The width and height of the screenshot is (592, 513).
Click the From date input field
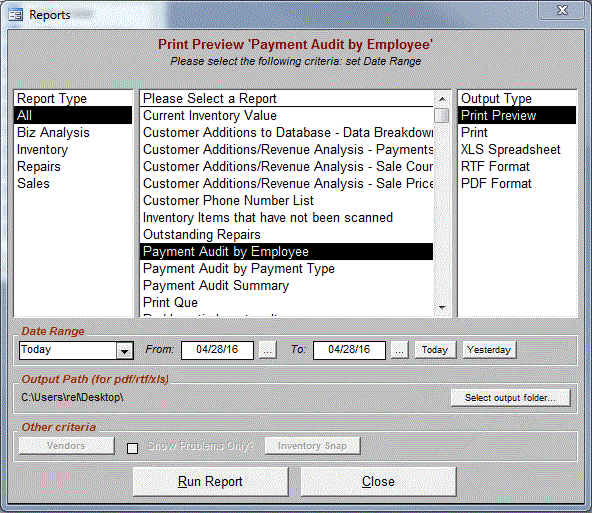(217, 350)
